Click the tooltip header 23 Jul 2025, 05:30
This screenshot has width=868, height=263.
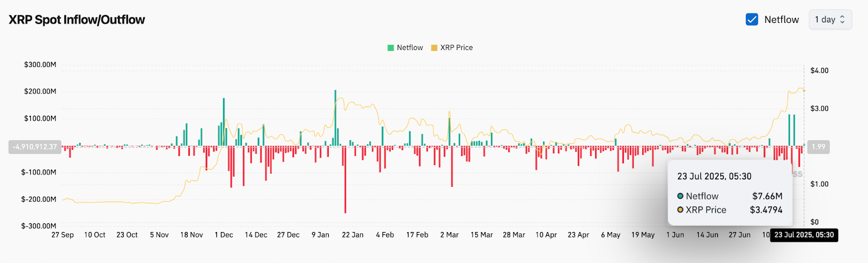tap(714, 176)
